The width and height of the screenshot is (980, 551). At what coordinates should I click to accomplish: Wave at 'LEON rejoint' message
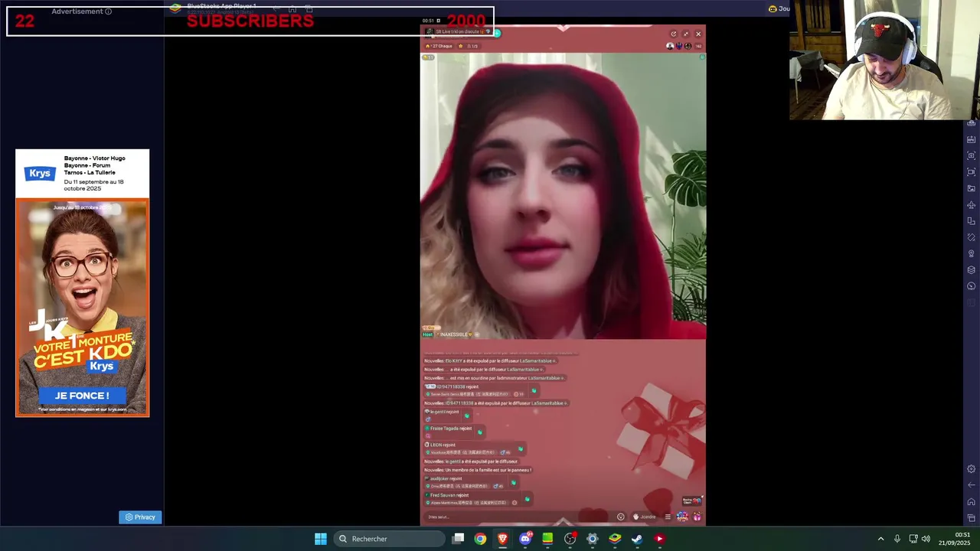click(x=520, y=448)
